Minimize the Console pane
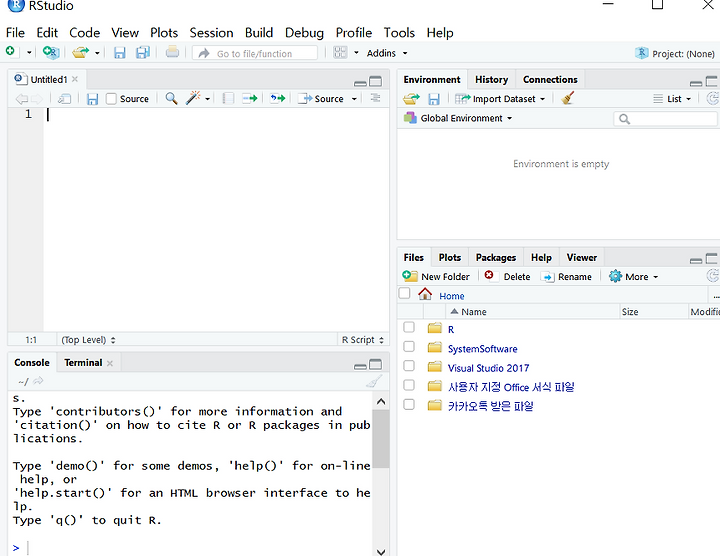Screen dimensions: 720x556 (x=360, y=366)
